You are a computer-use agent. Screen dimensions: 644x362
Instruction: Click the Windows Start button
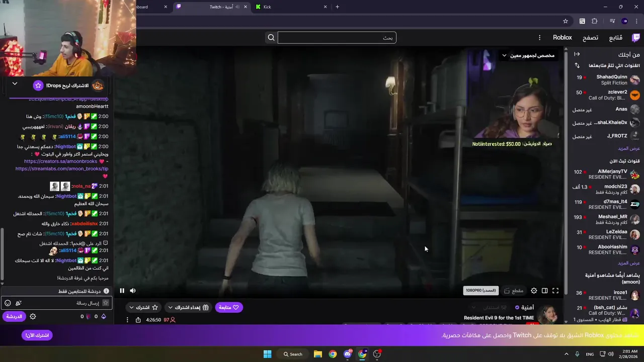[x=268, y=354]
